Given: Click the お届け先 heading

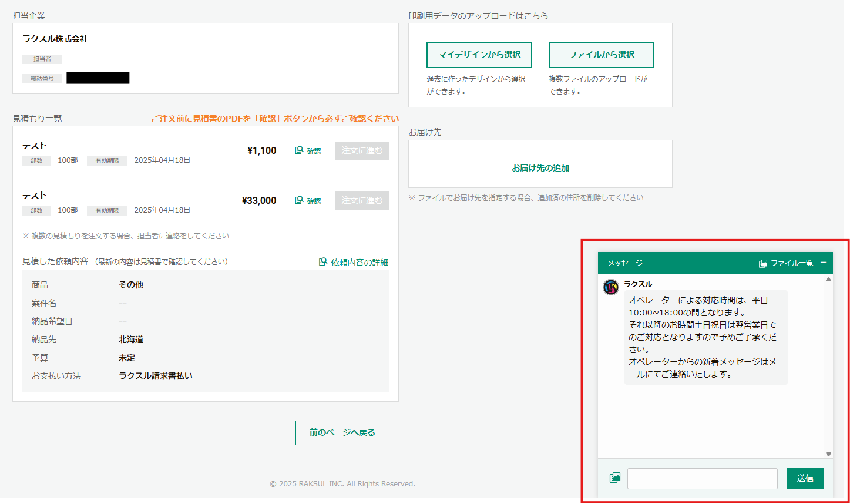Looking at the screenshot, I should point(425,133).
